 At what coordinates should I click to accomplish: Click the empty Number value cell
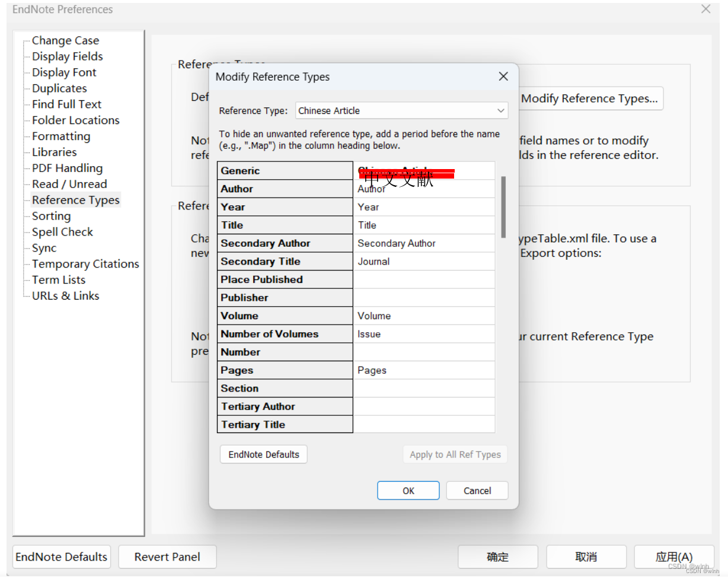coord(424,352)
